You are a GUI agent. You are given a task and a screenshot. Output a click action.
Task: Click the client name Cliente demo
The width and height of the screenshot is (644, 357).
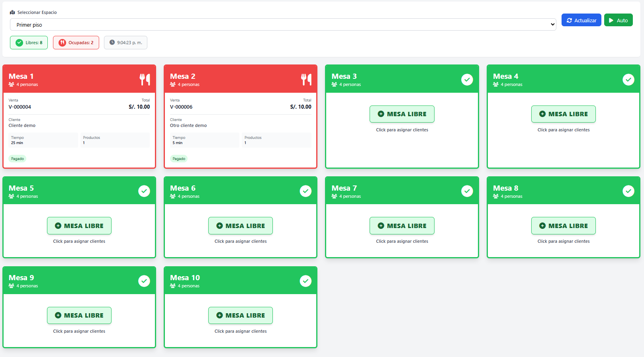pos(22,125)
